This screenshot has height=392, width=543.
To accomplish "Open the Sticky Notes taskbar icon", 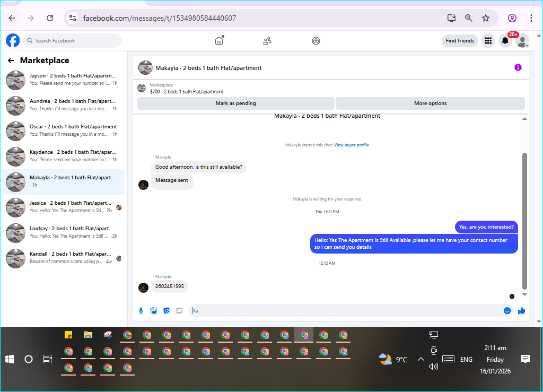I will click(x=68, y=335).
